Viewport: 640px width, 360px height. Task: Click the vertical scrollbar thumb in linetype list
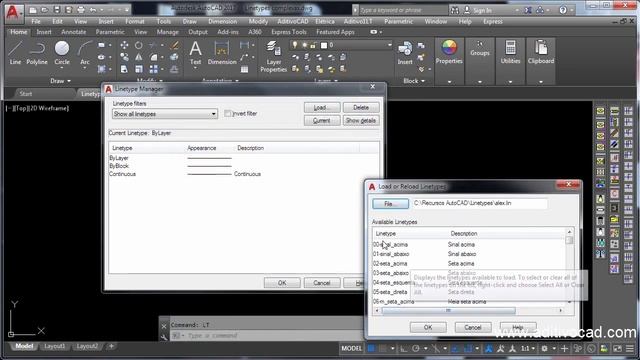(569, 240)
